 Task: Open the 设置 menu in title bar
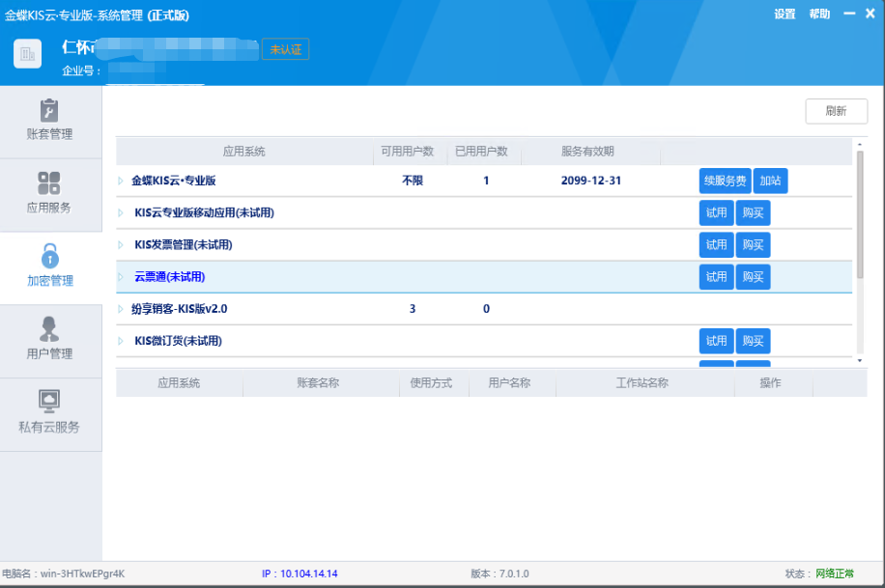(785, 14)
